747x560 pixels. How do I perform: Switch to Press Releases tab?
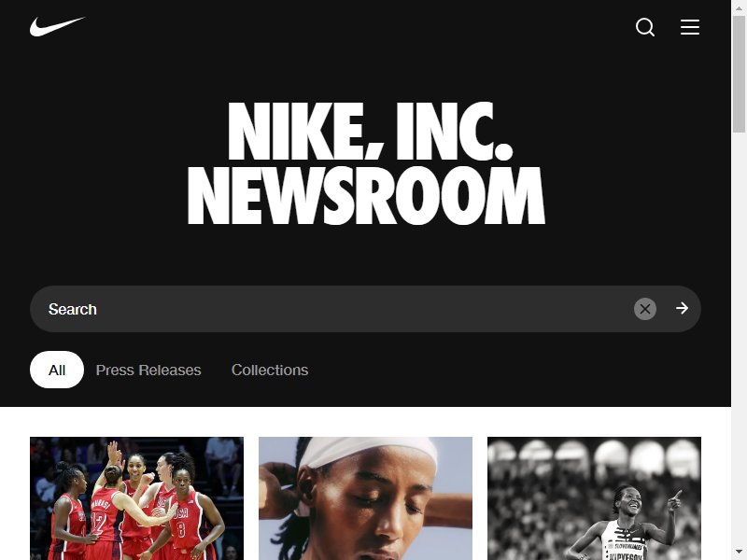148,370
